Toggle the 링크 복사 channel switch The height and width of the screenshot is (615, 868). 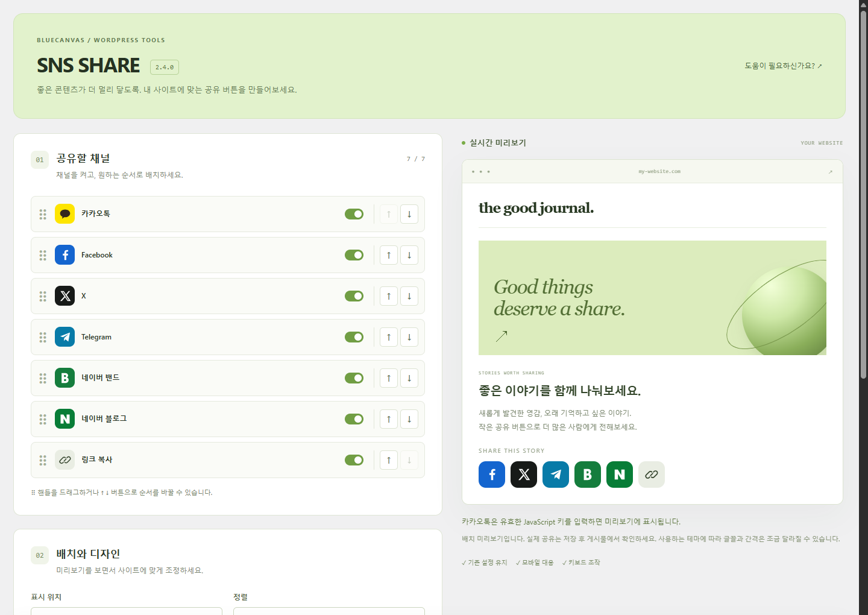click(354, 460)
